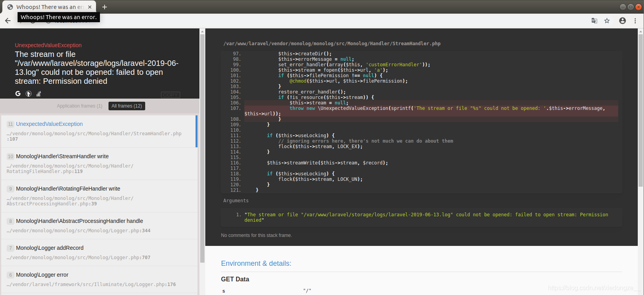Click the red UnexpectedValueException title

pyautogui.click(x=48, y=45)
